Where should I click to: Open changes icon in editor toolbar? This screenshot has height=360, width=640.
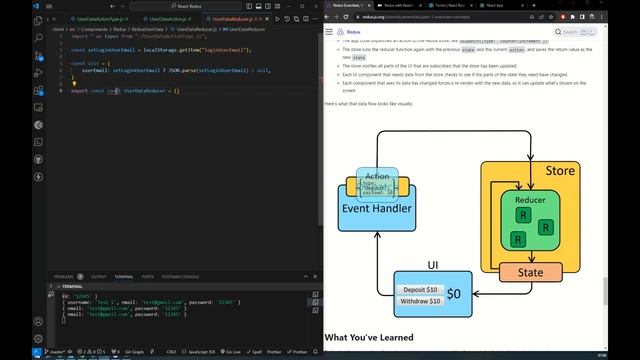tap(296, 19)
